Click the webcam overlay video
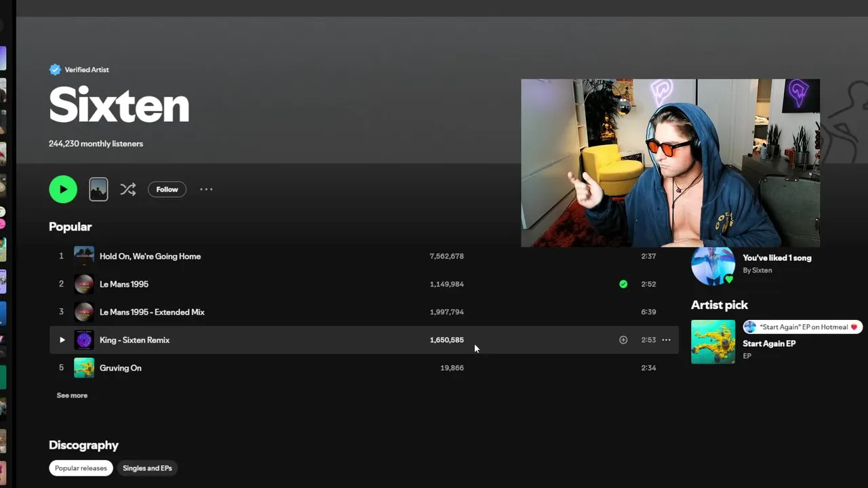The height and width of the screenshot is (488, 868). [x=670, y=163]
